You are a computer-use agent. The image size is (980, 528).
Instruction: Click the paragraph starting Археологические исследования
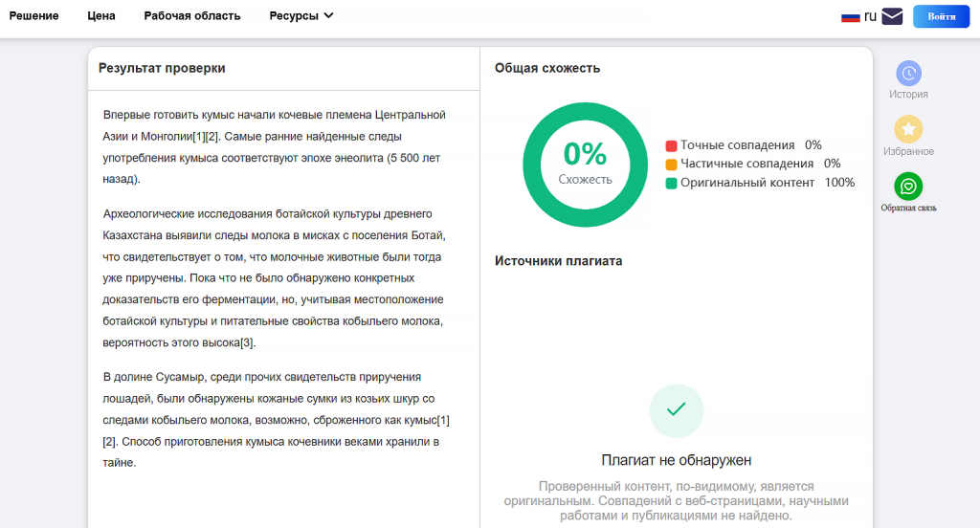[275, 278]
